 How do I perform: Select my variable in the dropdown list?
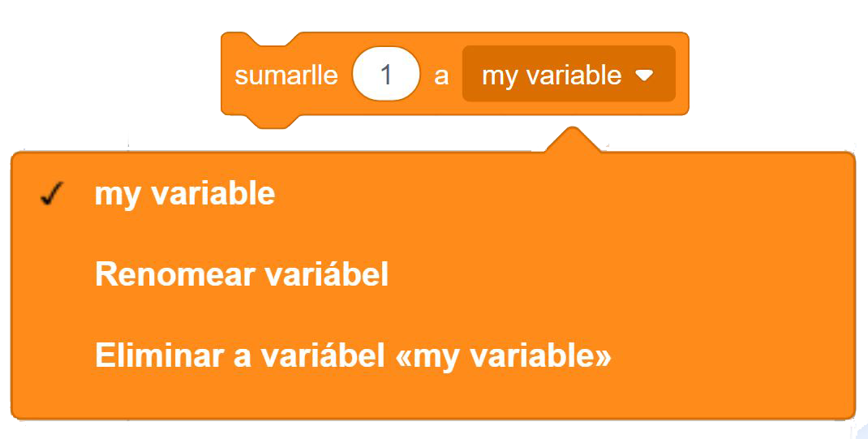click(185, 195)
